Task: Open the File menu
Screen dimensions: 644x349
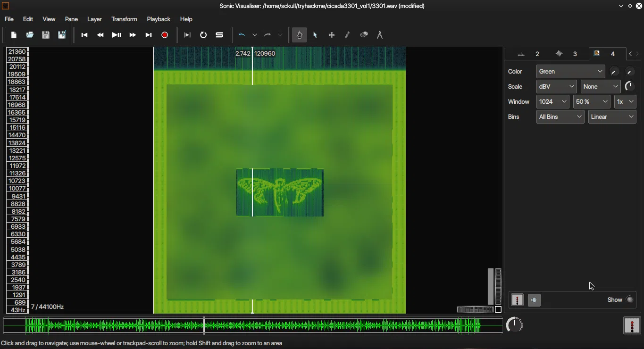Action: (9, 19)
